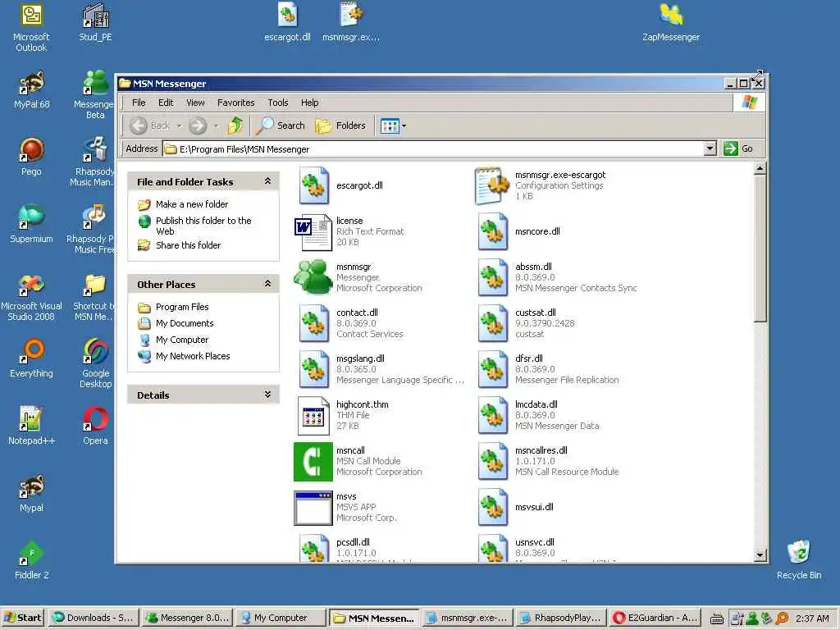Open the View menu

[195, 103]
